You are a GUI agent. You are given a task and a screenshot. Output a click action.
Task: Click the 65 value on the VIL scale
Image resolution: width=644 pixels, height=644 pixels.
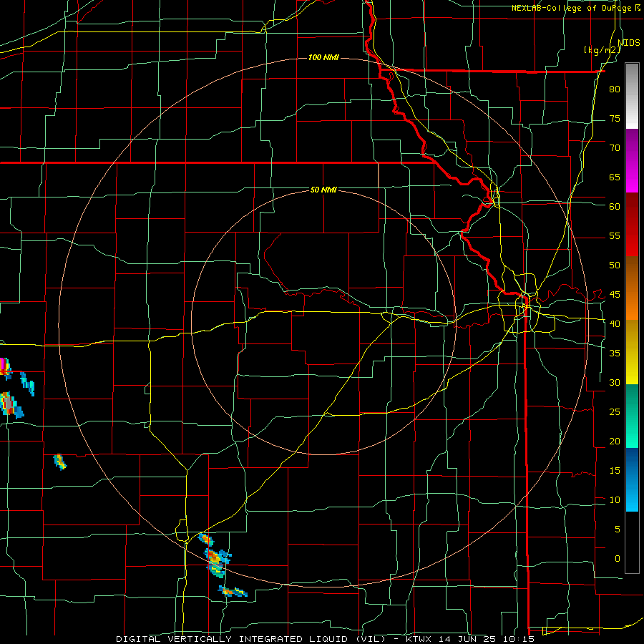coord(615,177)
